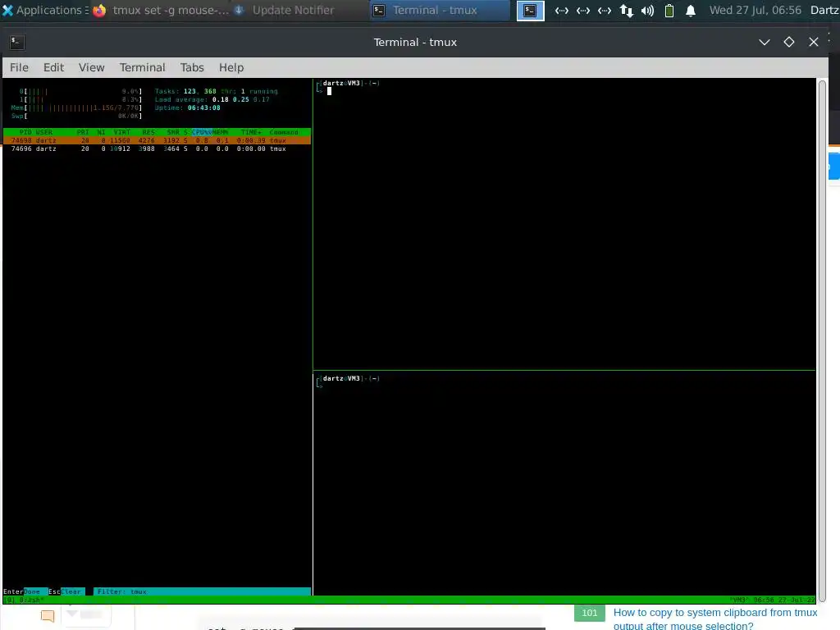Open the terminal window menu icon in titlebar

coord(17,42)
